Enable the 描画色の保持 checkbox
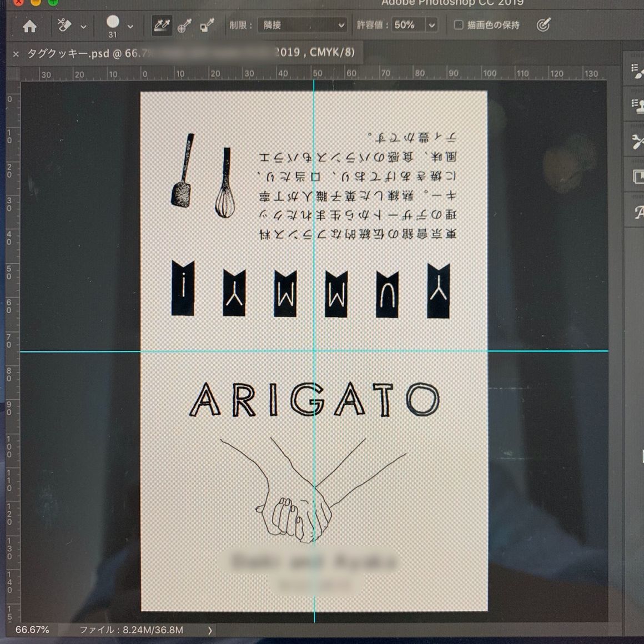This screenshot has height=644, width=644. [x=459, y=25]
